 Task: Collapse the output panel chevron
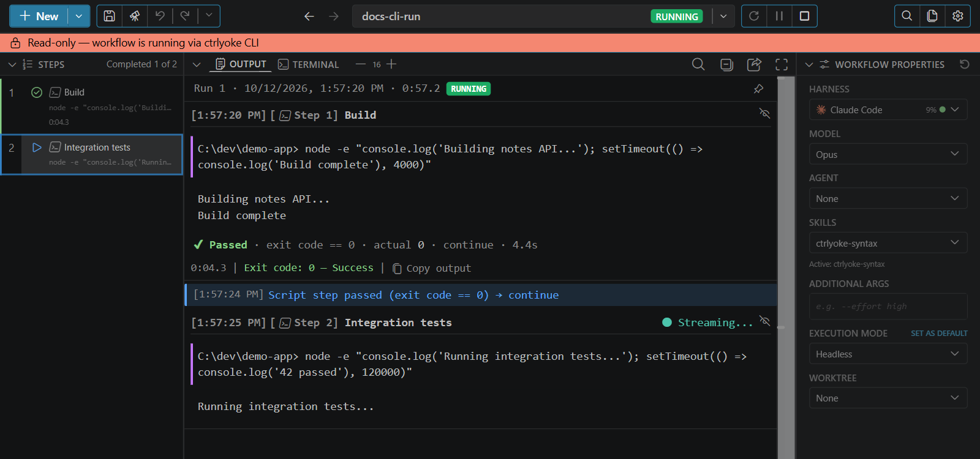click(197, 64)
